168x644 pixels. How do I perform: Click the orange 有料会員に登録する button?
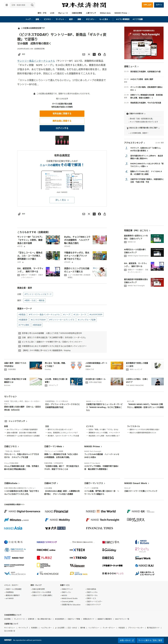62,114
